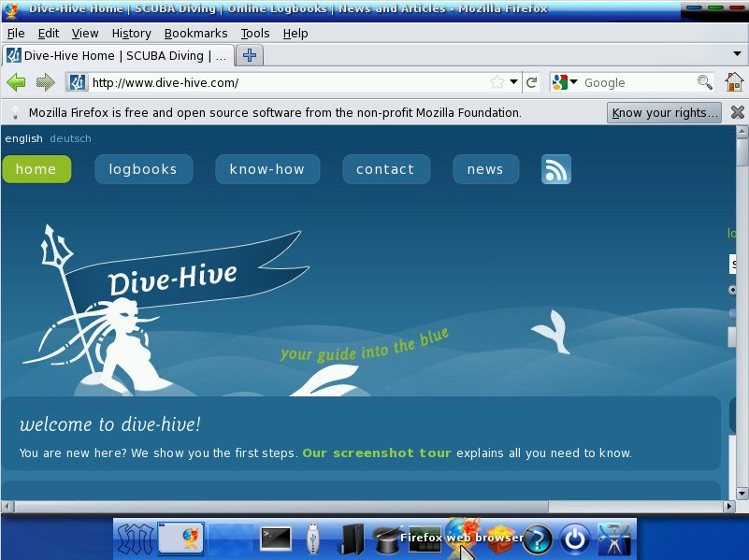Open the help question mark taskbar icon
Screen dimensions: 749x560
click(x=538, y=539)
